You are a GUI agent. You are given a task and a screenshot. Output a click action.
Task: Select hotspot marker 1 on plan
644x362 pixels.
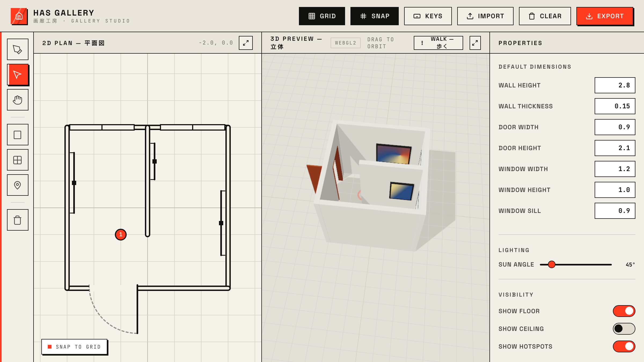point(121,235)
